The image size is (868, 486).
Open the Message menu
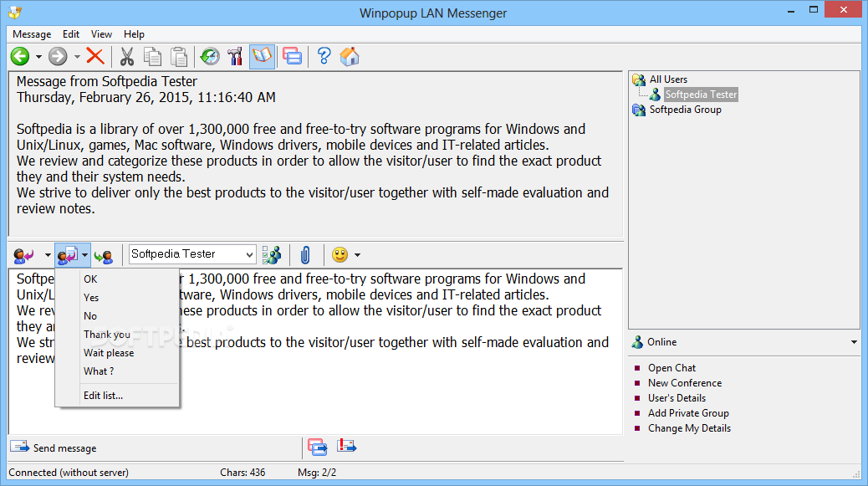[x=32, y=34]
